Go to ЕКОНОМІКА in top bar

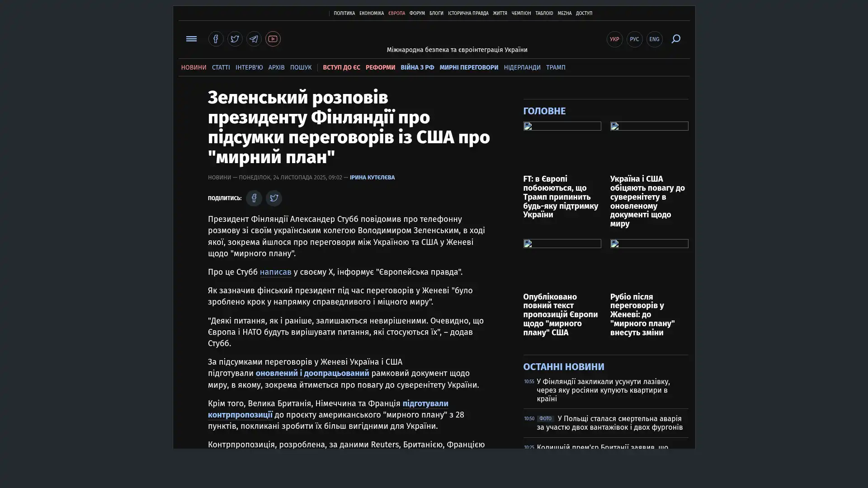coord(371,14)
